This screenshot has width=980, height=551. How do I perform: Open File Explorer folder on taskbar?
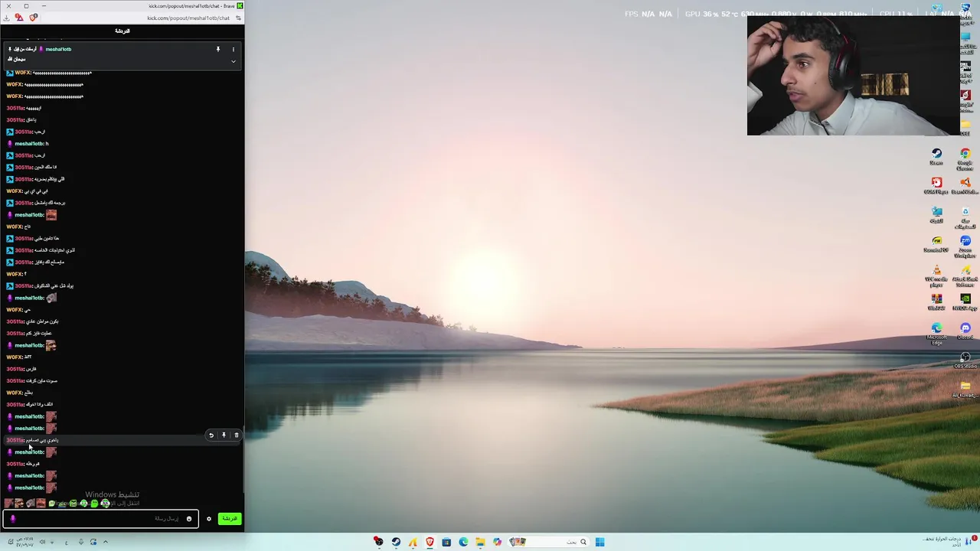(x=480, y=542)
